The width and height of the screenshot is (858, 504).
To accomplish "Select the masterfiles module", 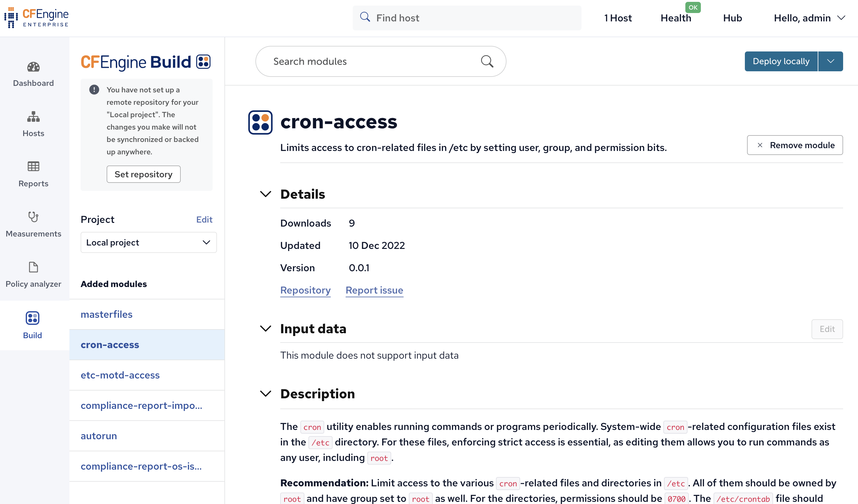I will tap(147, 314).
